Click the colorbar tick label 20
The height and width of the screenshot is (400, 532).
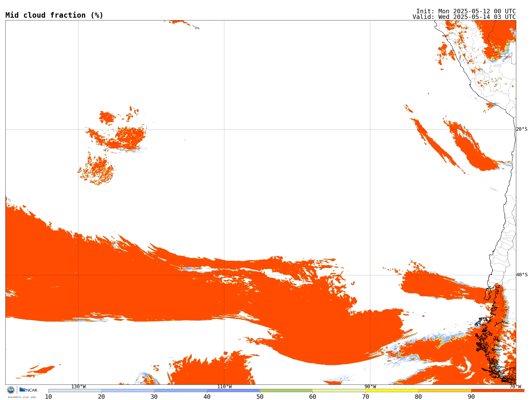(101, 397)
